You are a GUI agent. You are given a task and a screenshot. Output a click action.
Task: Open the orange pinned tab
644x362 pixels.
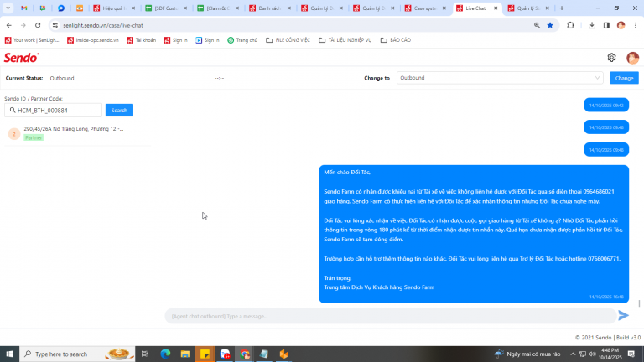coord(80,8)
